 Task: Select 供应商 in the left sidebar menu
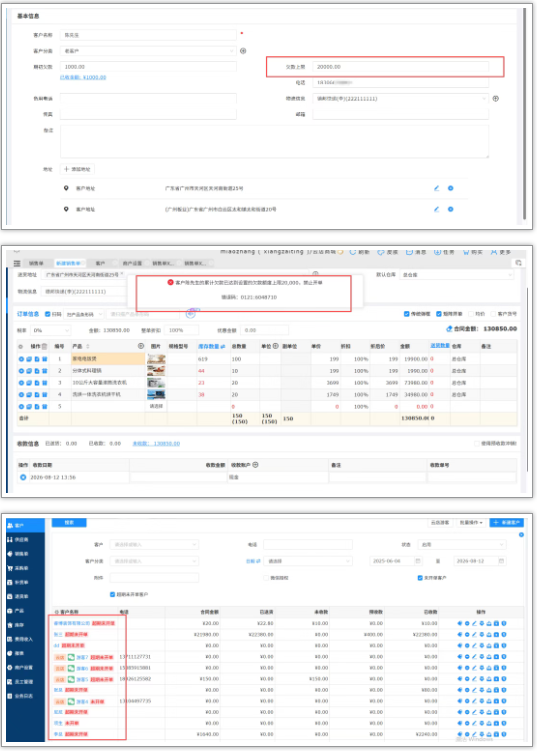tap(22, 539)
